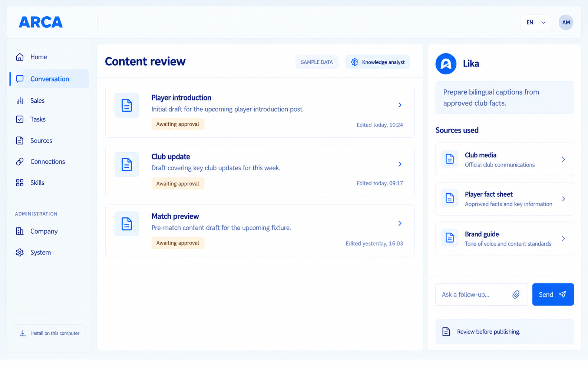Viewport: 588px width, 368px height.
Task: Open the AM user avatar menu
Action: point(566,22)
